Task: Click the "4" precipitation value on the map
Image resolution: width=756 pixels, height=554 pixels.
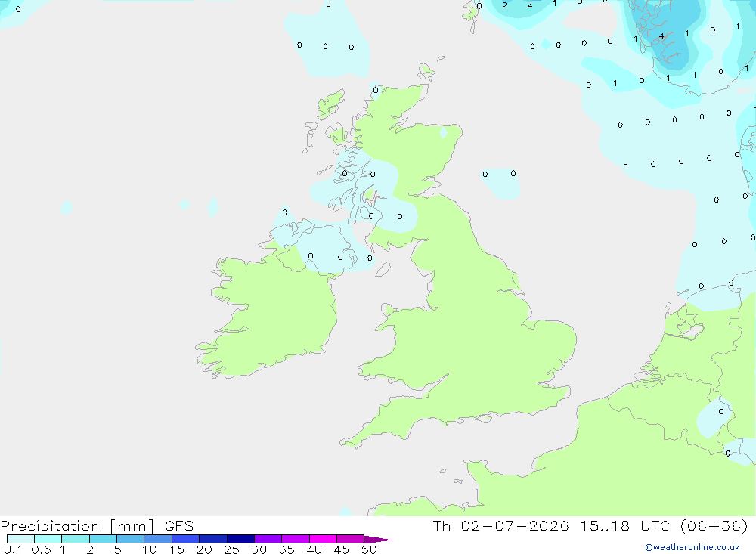Action: 661,36
